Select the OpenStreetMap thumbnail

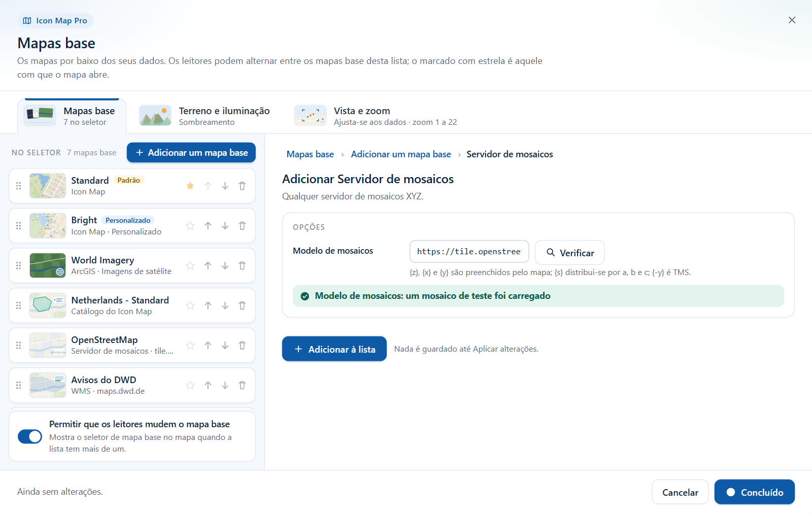pos(48,346)
